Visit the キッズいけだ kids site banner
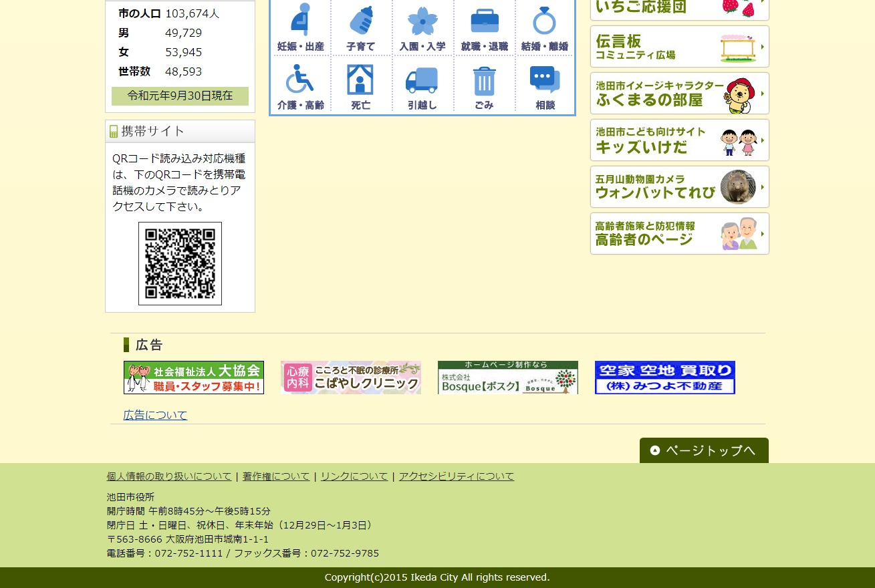This screenshot has width=875, height=588. coord(679,140)
